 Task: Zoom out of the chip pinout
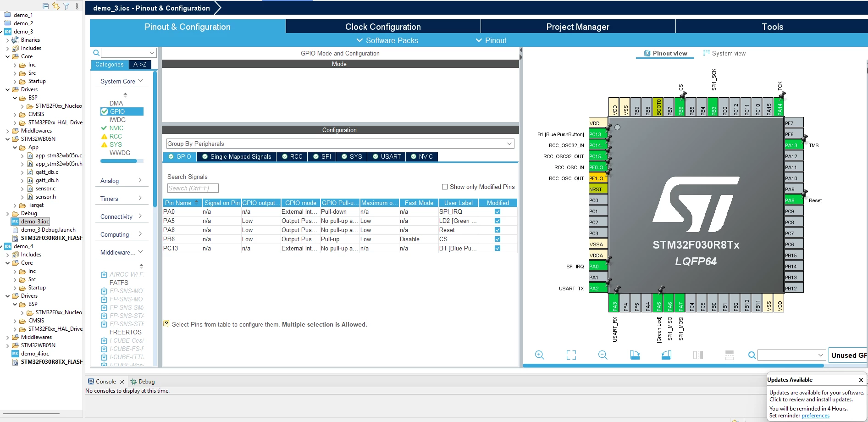coord(603,355)
